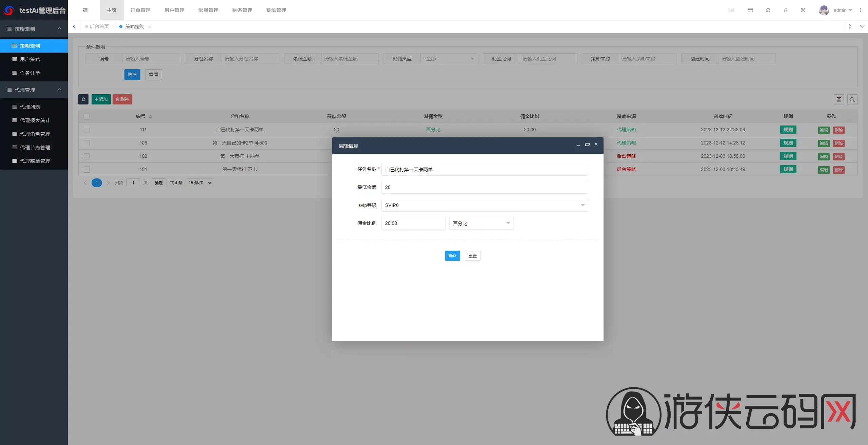Check the select-all checkbox in table header
Screen dimensions: 868x445
coord(87,116)
